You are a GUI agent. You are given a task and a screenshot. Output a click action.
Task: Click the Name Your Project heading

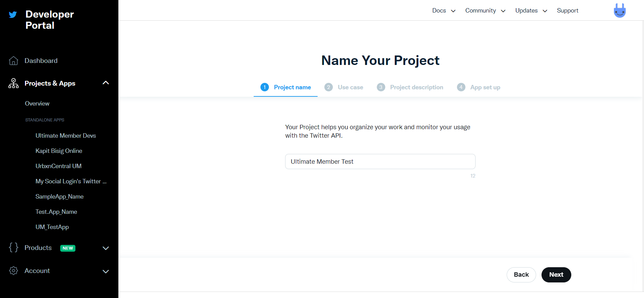pyautogui.click(x=380, y=61)
